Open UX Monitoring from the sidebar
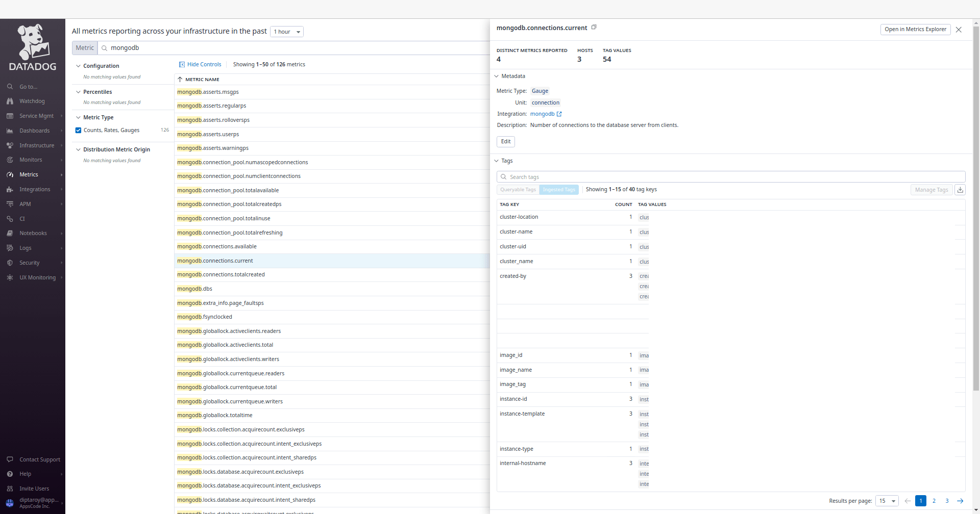Screen dimensions: 980x514 pyautogui.click(x=38, y=277)
